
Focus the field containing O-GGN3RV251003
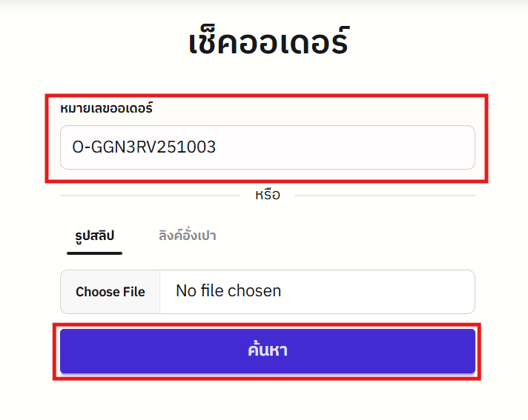coord(267,147)
